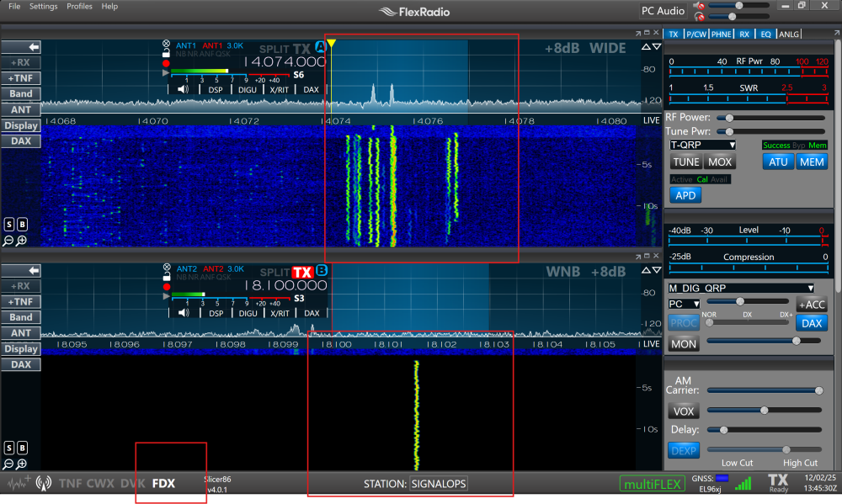Viewport: 842px width, 504px height.
Task: Click the SIGNALOPS station name field
Action: [439, 484]
